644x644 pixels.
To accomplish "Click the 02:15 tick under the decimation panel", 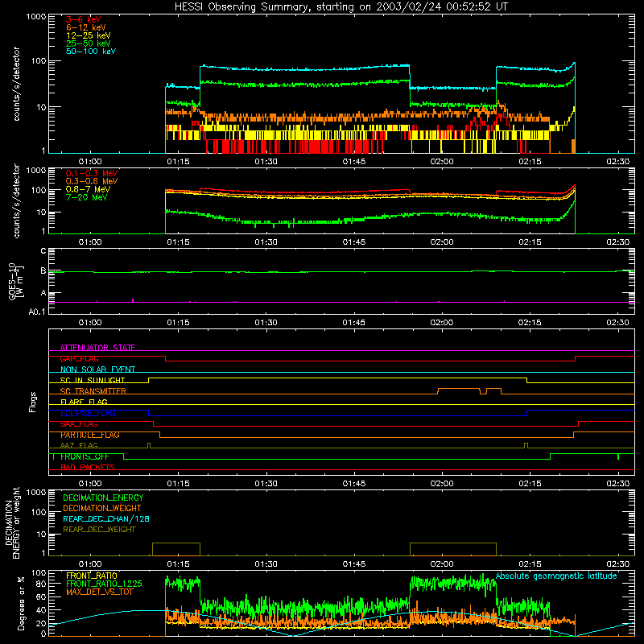I will tap(530, 563).
